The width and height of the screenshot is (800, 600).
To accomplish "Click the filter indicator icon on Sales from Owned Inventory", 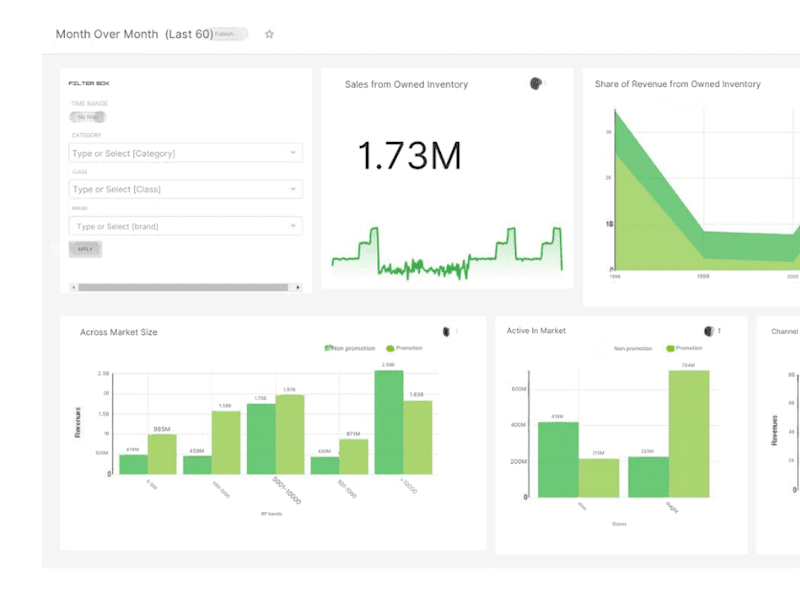I will 536,83.
